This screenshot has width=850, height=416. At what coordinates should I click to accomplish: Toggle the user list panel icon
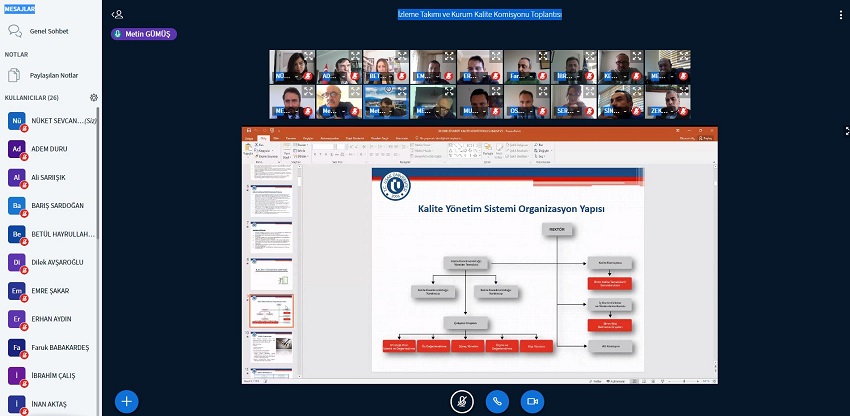(x=118, y=15)
